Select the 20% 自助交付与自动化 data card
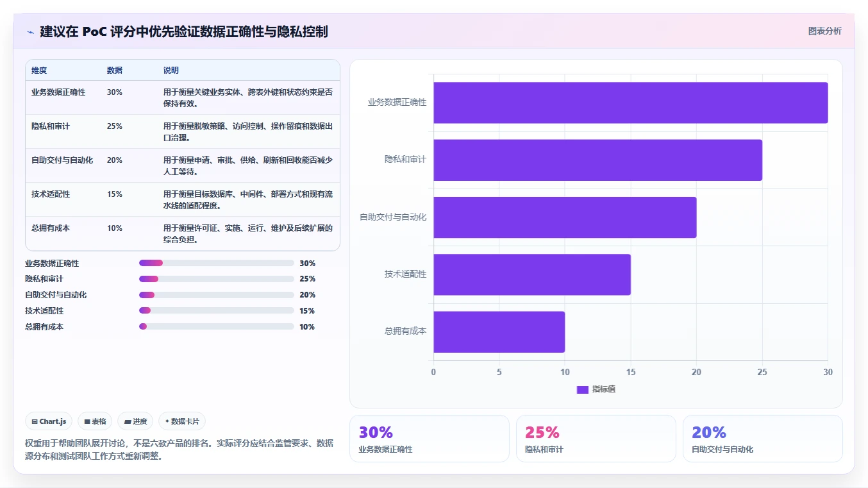The height and width of the screenshot is (488, 868). 763,439
